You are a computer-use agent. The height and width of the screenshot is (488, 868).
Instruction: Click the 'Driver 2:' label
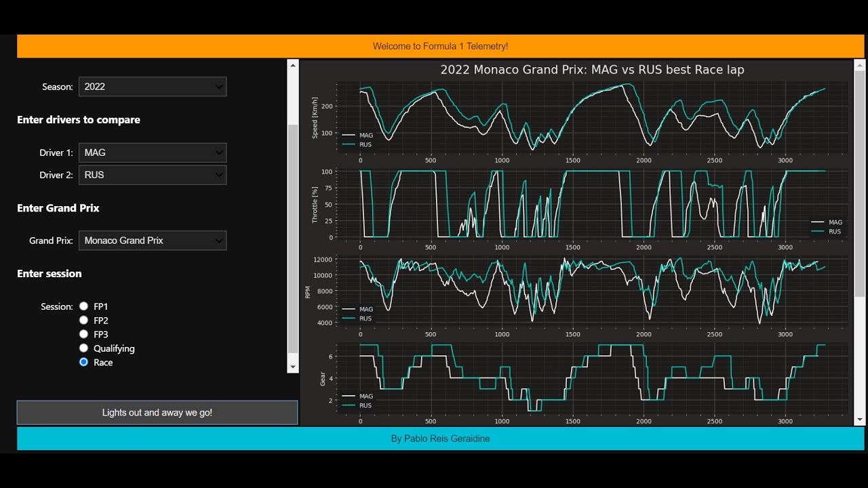point(56,175)
